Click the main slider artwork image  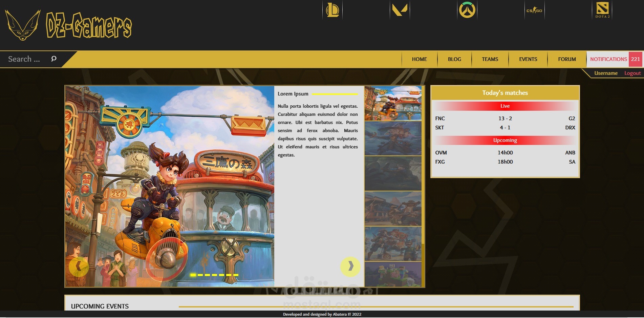coord(170,186)
